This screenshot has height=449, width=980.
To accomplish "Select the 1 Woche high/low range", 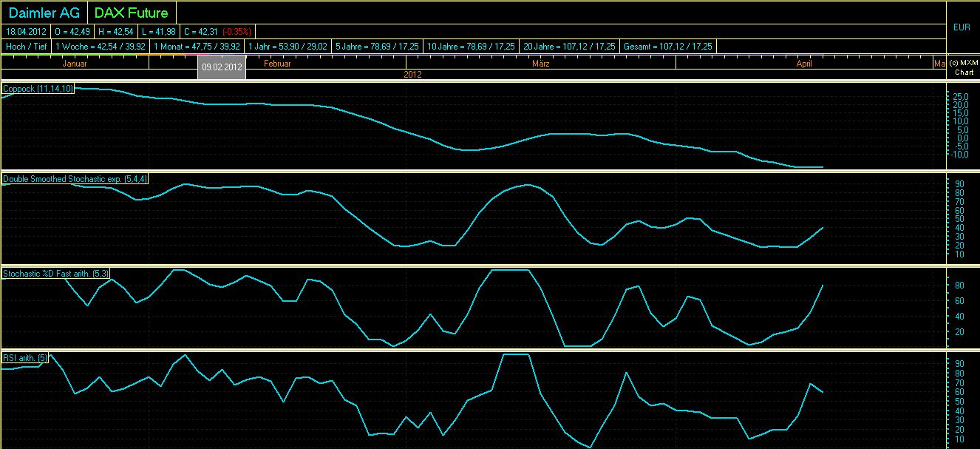I will coord(101,46).
